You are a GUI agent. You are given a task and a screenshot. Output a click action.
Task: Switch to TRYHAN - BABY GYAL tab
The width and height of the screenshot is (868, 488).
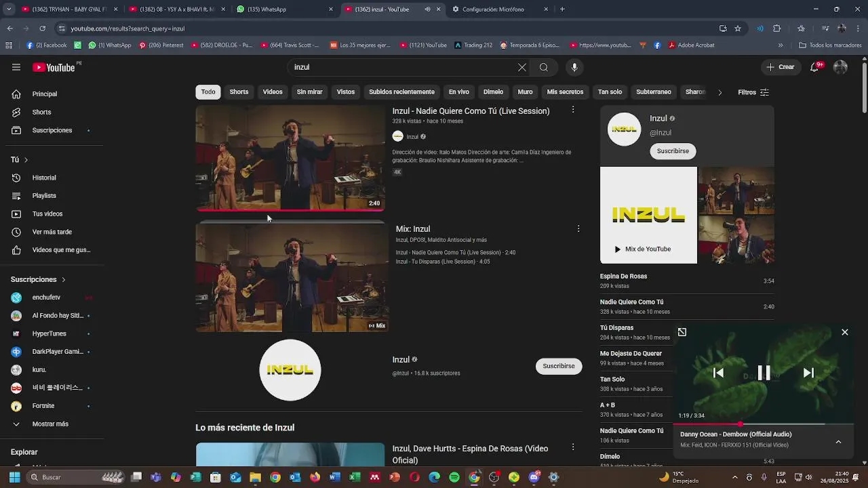pyautogui.click(x=69, y=9)
